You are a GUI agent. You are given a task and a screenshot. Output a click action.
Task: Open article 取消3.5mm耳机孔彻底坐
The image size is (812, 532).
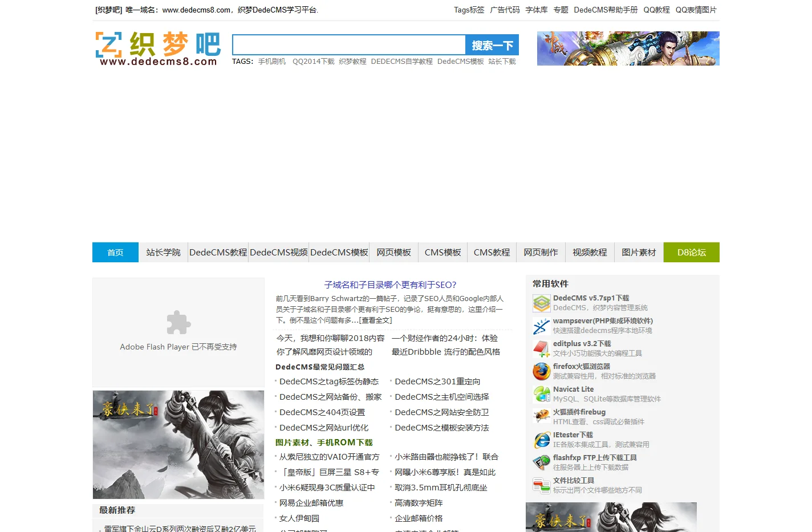coord(441,488)
